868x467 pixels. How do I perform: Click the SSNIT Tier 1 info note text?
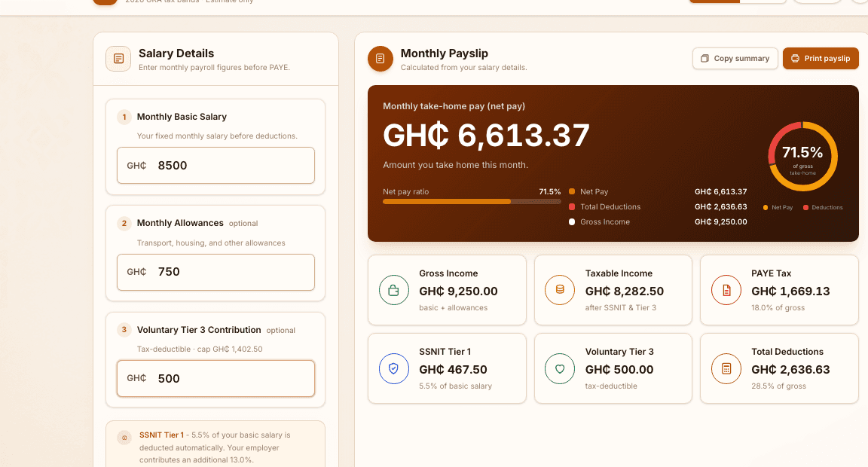point(216,447)
